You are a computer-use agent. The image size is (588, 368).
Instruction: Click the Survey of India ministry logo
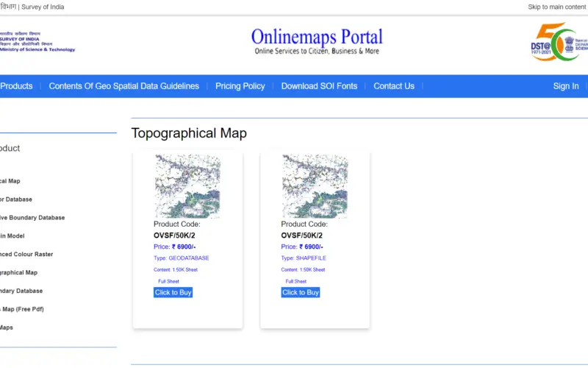coord(37,41)
